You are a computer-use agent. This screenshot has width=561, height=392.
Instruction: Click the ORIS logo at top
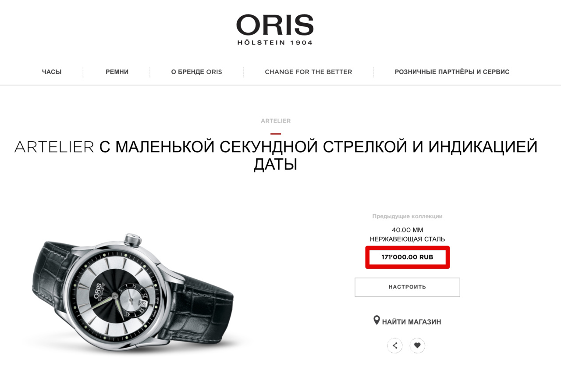tap(275, 29)
